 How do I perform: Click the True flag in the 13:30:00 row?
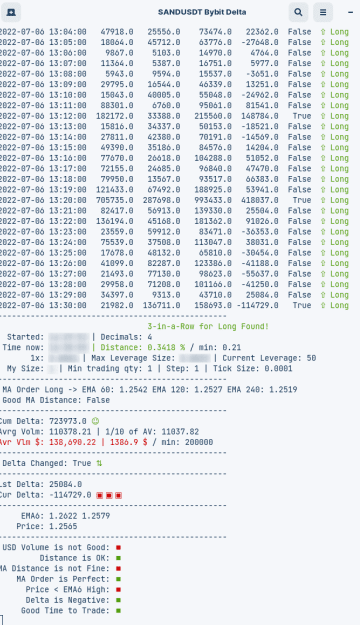[x=302, y=305]
